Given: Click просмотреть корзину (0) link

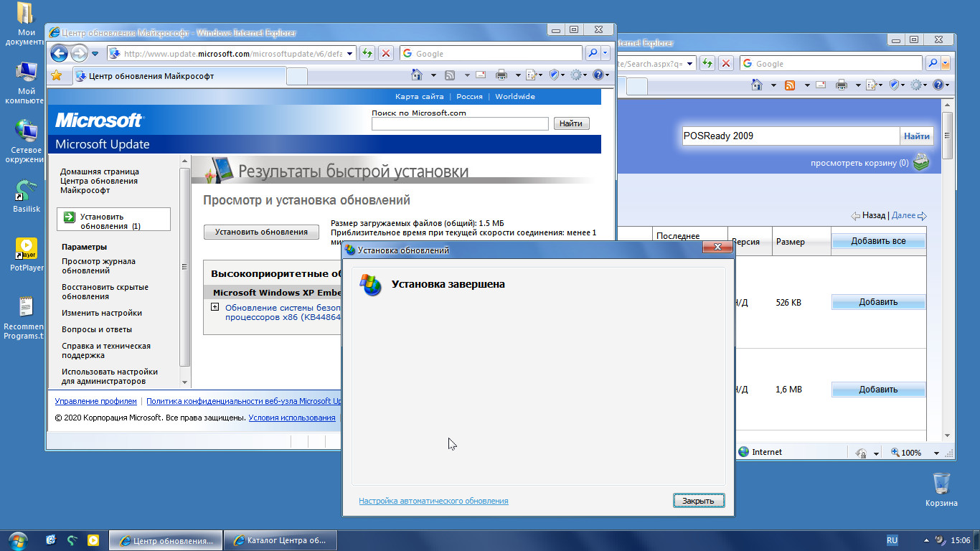Looking at the screenshot, I should (859, 163).
